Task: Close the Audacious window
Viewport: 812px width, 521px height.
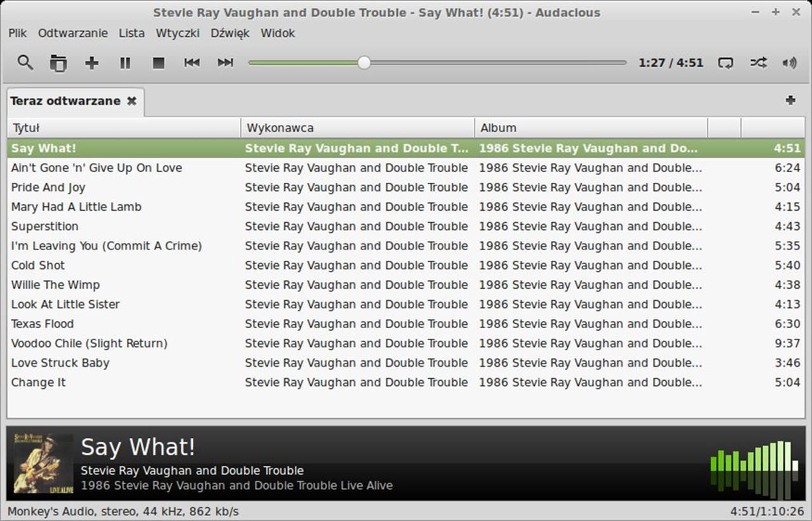Action: point(796,12)
